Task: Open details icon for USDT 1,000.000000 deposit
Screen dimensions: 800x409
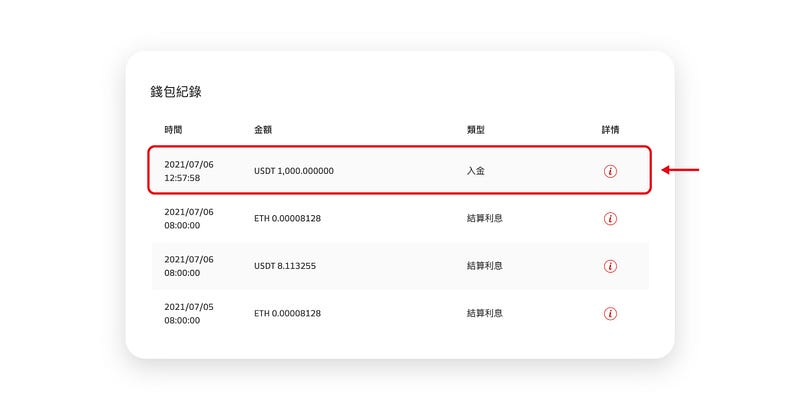Action: tap(610, 171)
